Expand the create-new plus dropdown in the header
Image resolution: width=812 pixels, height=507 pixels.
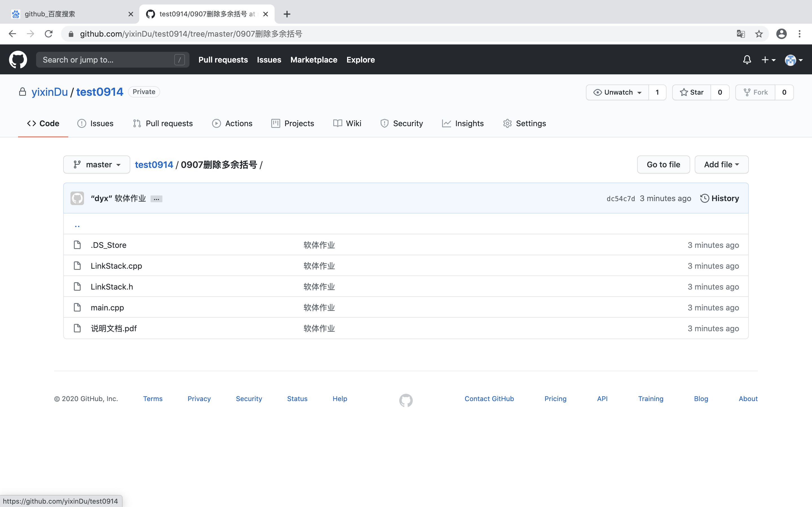[769, 59]
